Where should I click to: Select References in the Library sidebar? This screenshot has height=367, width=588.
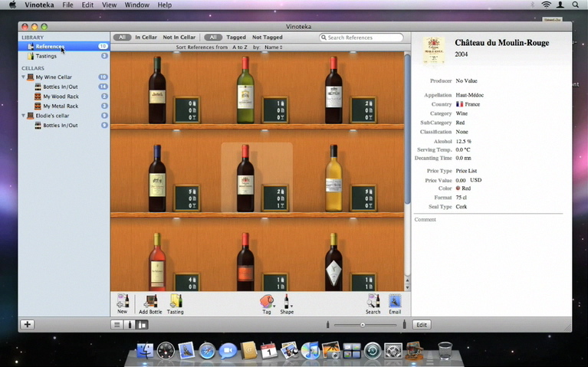64,46
